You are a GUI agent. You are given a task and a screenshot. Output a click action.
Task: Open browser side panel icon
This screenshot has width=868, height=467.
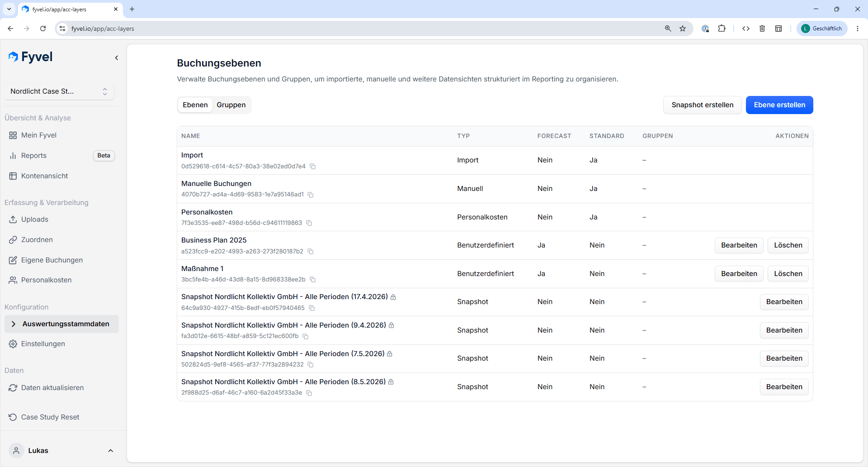(x=778, y=29)
